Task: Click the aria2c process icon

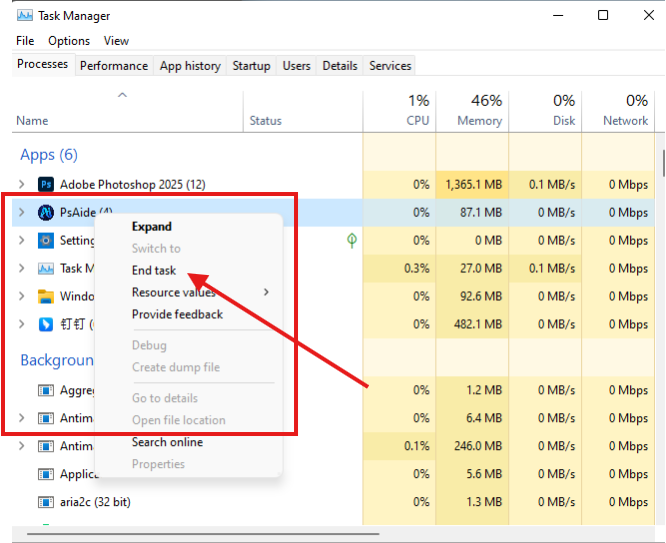Action: [46, 501]
